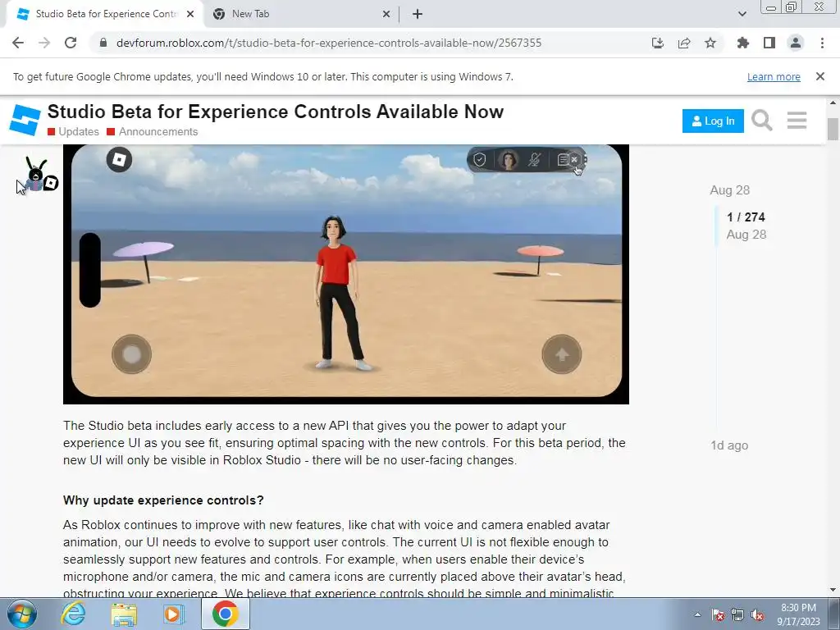
Task: Click the page vertical scrollbar thumb
Action: click(x=833, y=129)
